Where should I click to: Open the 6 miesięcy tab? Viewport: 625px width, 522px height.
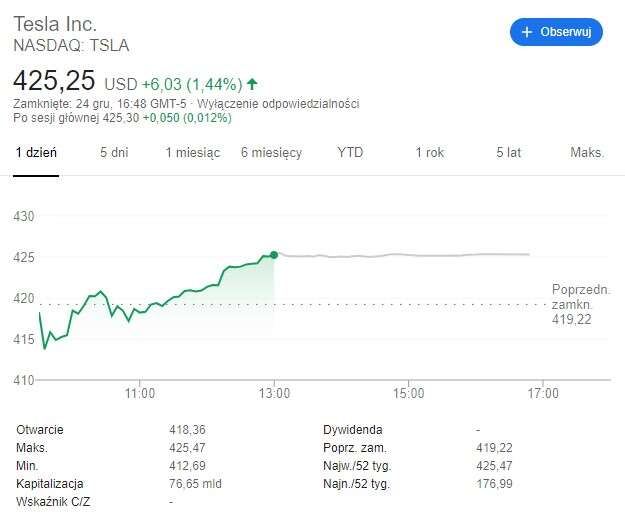pyautogui.click(x=271, y=153)
